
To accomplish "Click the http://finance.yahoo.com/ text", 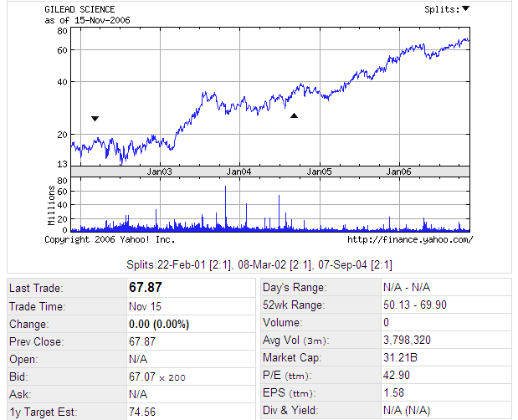I will (410, 239).
